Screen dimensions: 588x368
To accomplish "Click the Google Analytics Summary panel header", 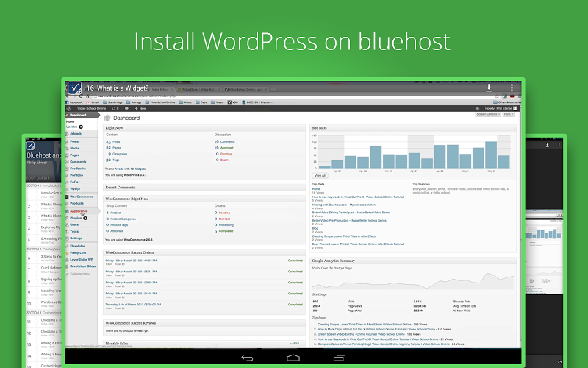I will point(413,261).
